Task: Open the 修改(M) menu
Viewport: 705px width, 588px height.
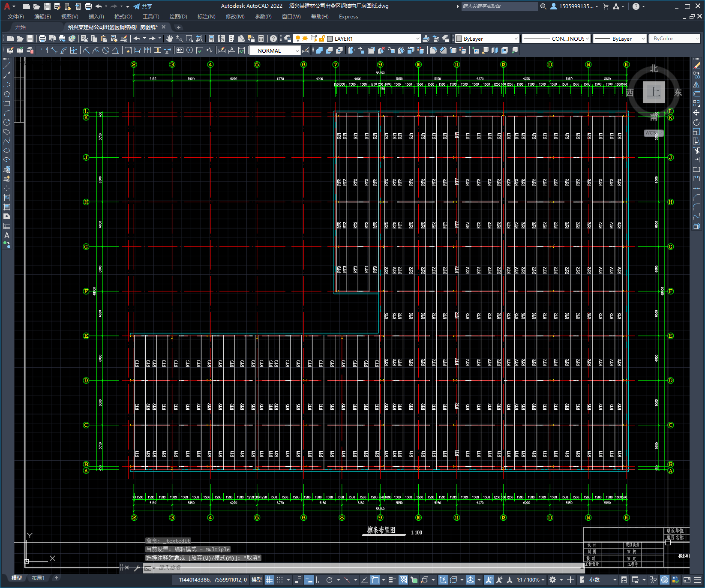Action: (x=235, y=17)
